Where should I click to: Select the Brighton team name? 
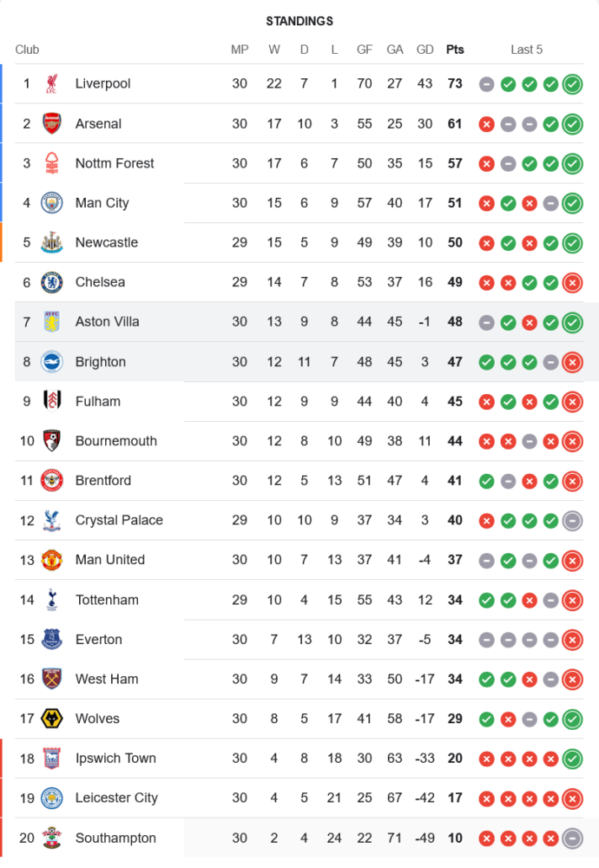click(101, 362)
